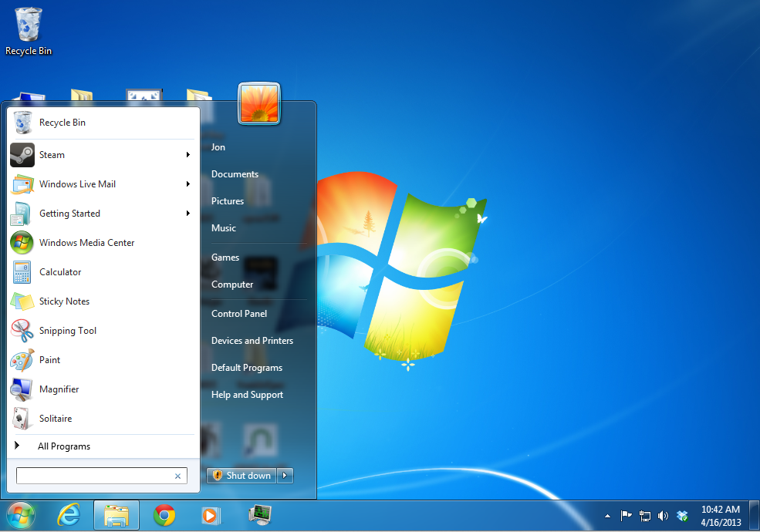The height and width of the screenshot is (532, 760).
Task: Expand All Programs list
Action: tap(63, 446)
